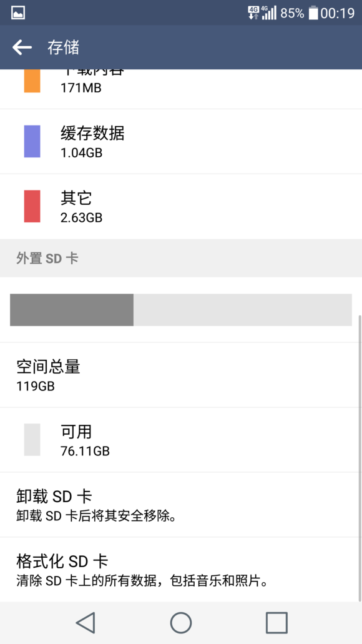This screenshot has width=362, height=644.
Task: Select 格式化 SD 卡 option
Action: (181, 570)
